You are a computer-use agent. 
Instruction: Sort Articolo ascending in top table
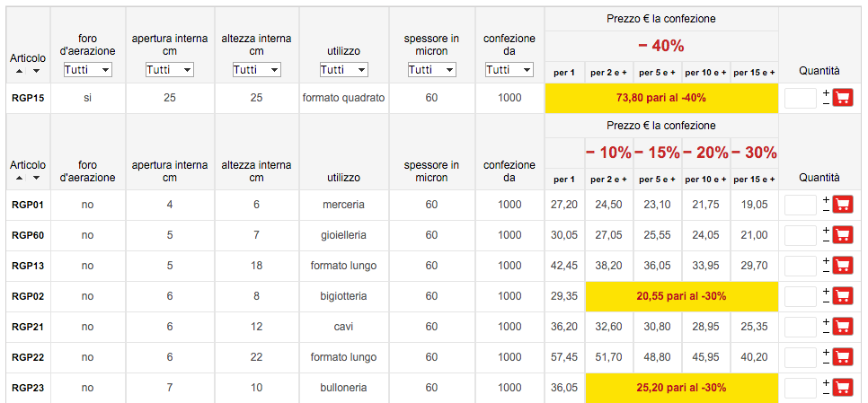click(20, 71)
